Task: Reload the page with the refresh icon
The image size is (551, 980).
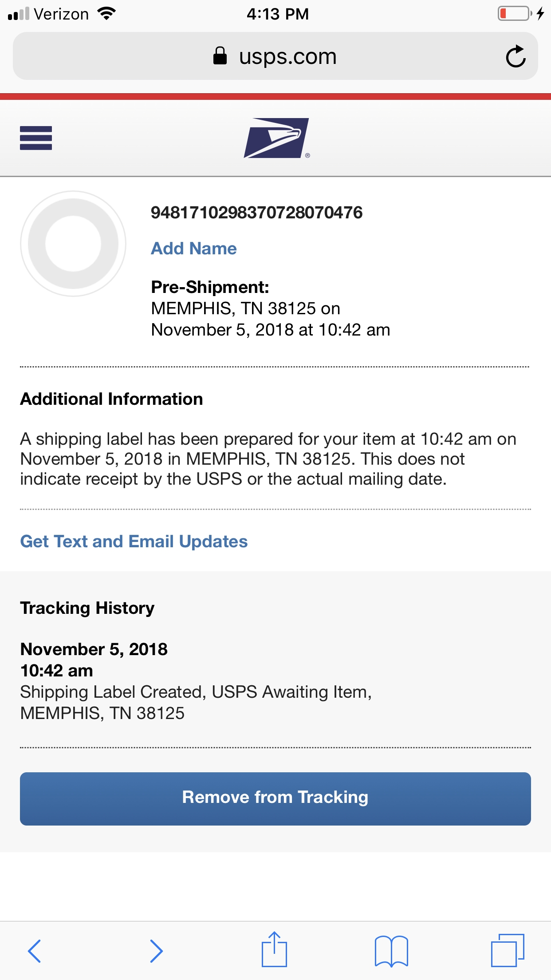Action: [x=516, y=56]
